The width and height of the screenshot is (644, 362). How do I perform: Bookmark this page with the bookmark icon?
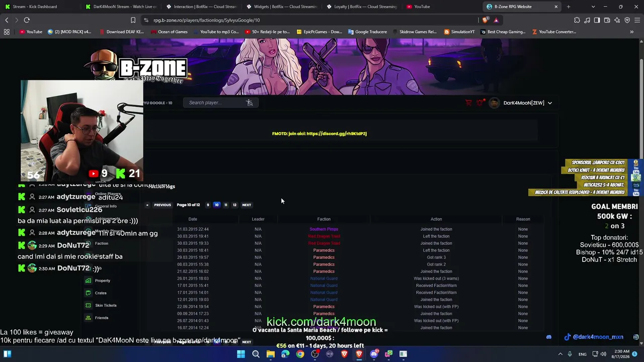(x=133, y=20)
